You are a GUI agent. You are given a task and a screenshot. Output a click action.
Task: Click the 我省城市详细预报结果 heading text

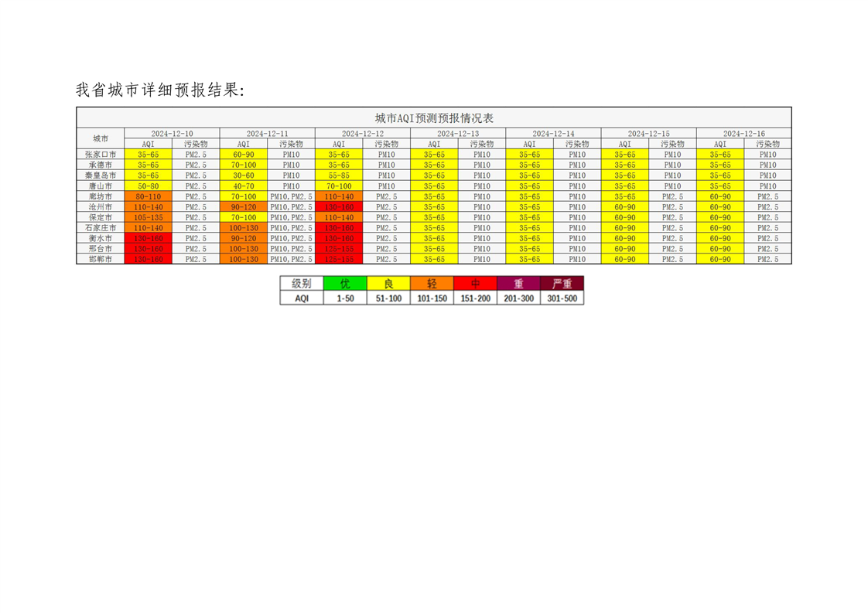[160, 90]
